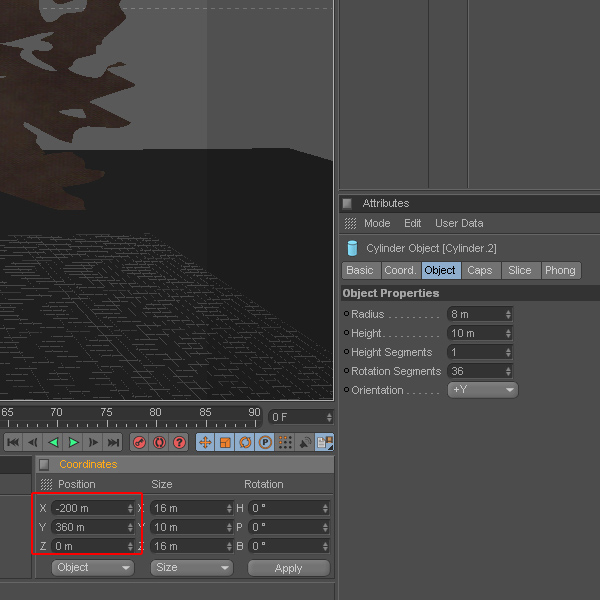The height and width of the screenshot is (600, 600).
Task: Open the Object coordinate mode dropdown
Action: (93, 568)
